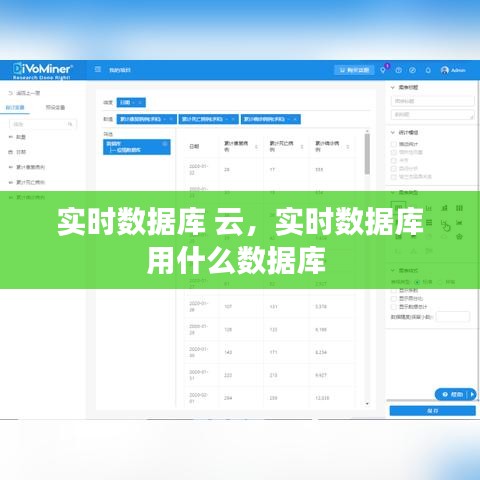This screenshot has height=480, width=480.
Task: Select the active underlined tab in left panel
Action: coord(15,107)
